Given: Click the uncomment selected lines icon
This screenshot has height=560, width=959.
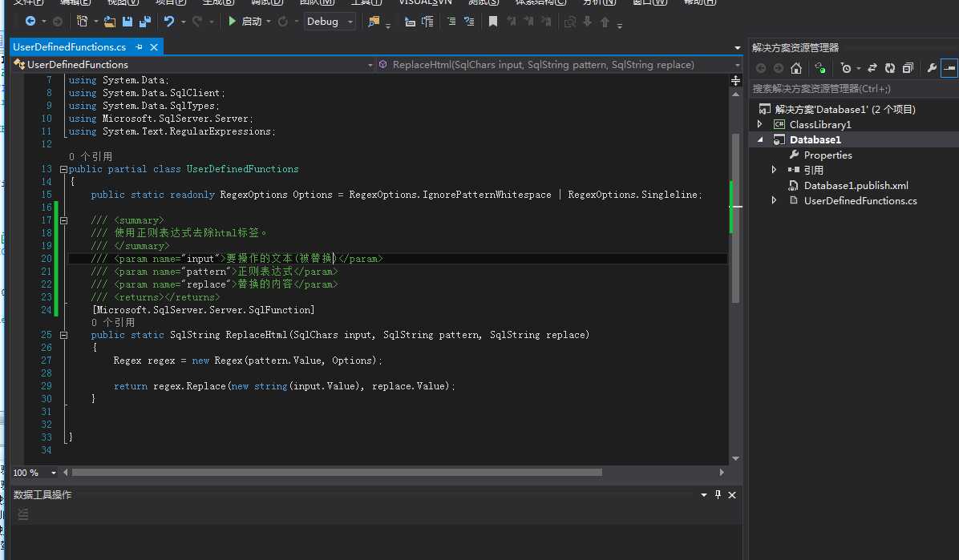Looking at the screenshot, I should point(469,22).
